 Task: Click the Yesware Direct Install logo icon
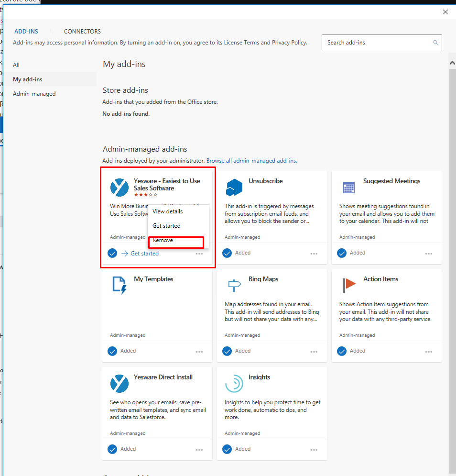[x=119, y=384]
